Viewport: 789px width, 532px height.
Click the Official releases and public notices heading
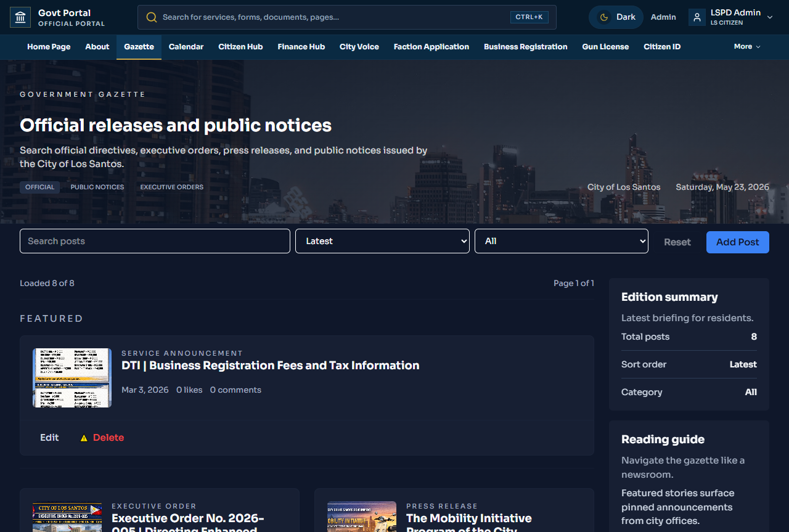point(176,126)
